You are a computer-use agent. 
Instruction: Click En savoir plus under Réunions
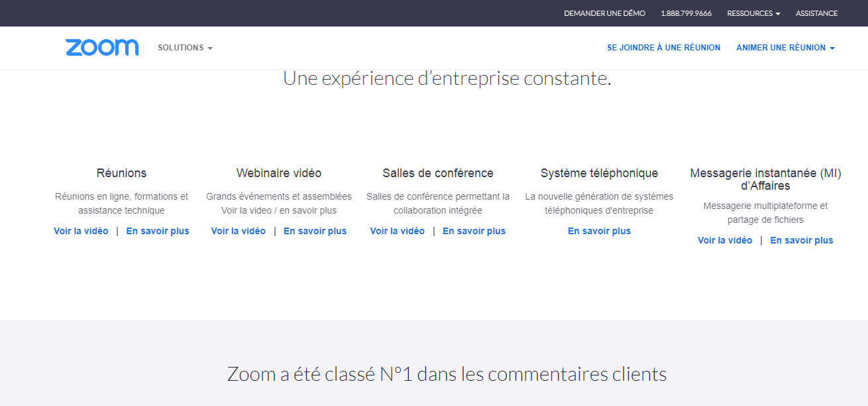tap(158, 231)
